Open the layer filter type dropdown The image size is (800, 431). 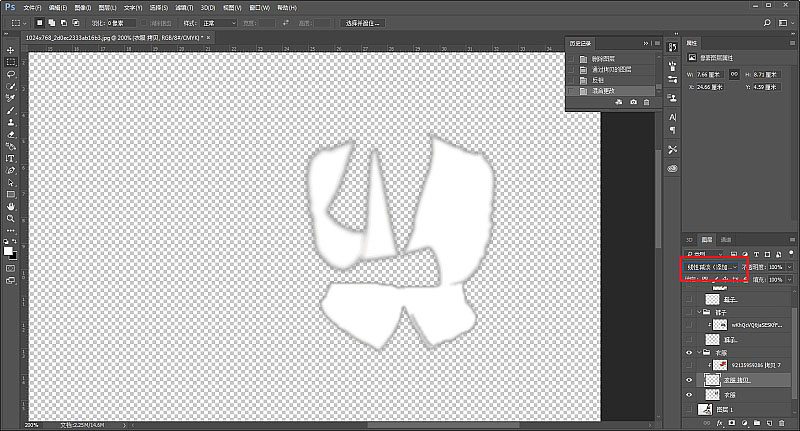705,254
